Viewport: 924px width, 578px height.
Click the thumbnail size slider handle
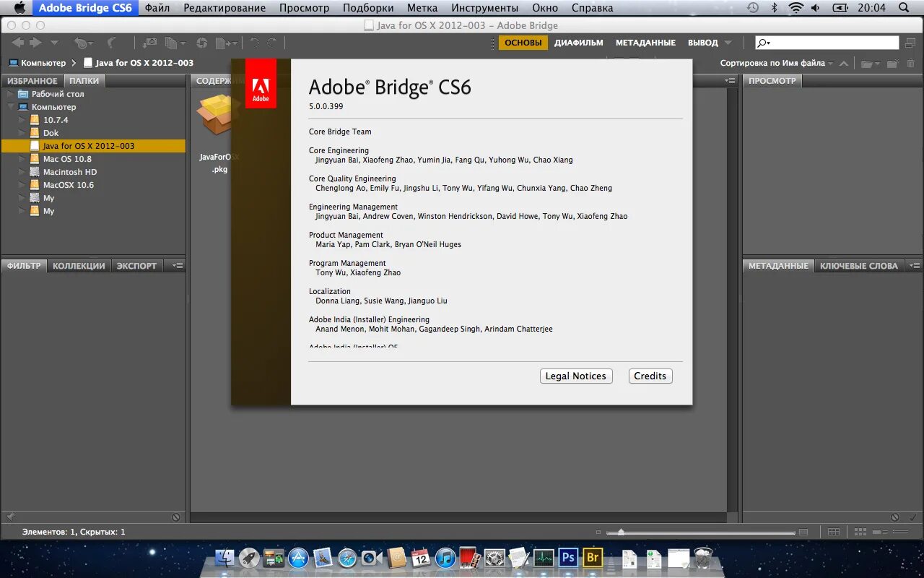(x=620, y=532)
